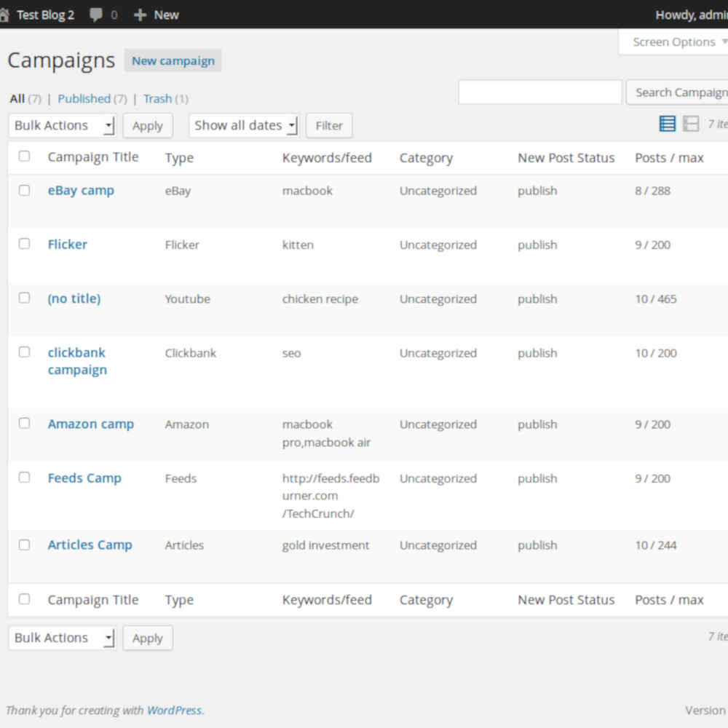Check the select-all campaigns checkbox
The width and height of the screenshot is (728, 728).
point(24,156)
